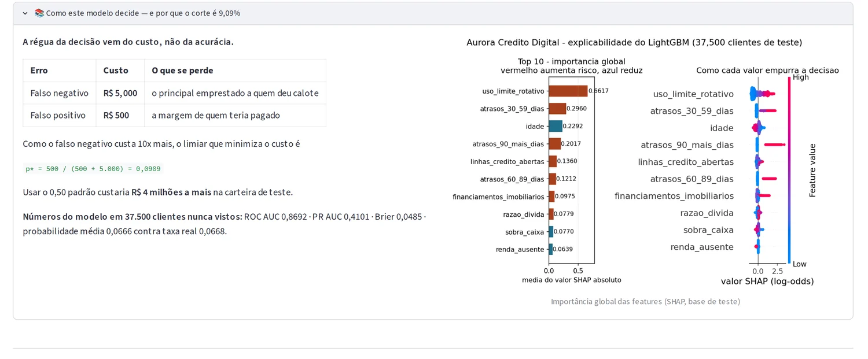Click the "High" label on the color bar

point(801,77)
